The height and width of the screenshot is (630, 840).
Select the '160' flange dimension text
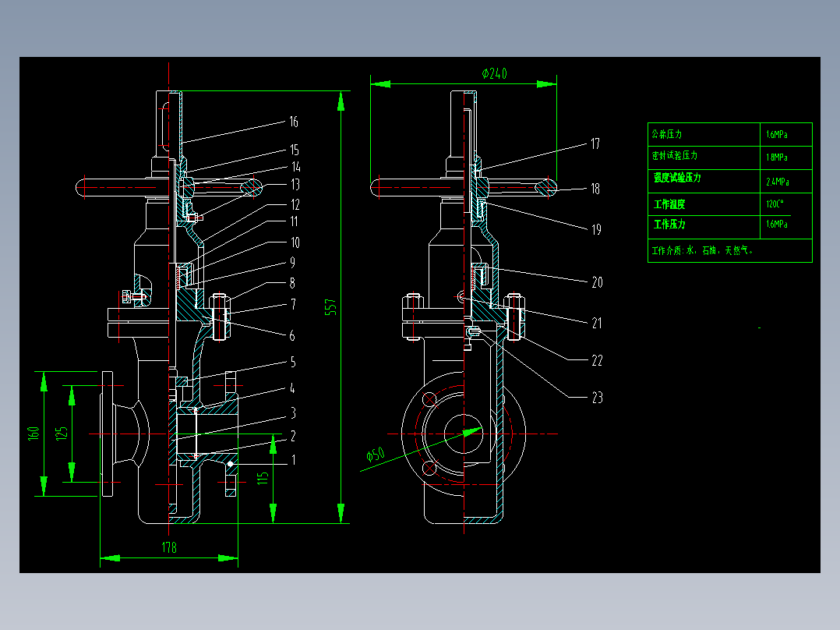pyautogui.click(x=34, y=434)
